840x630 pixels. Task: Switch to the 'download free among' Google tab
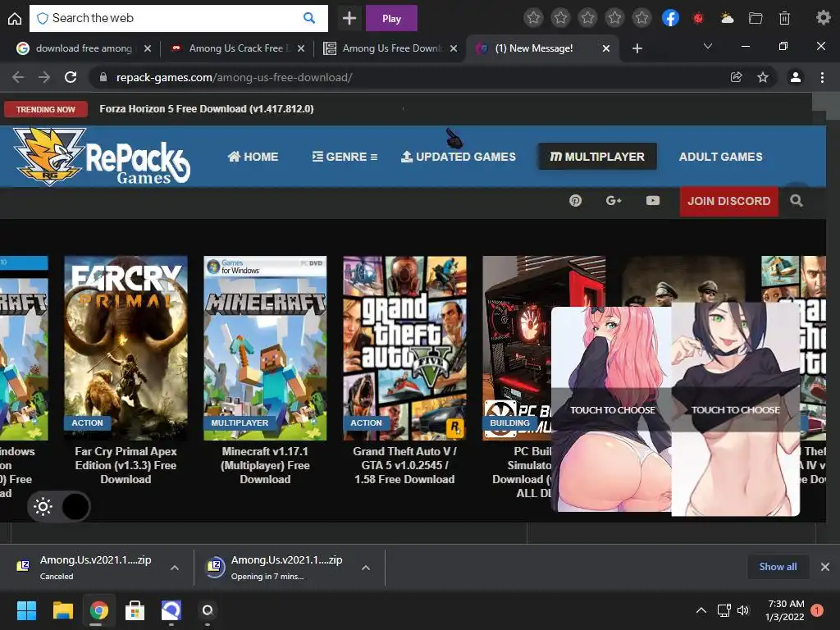click(x=84, y=48)
